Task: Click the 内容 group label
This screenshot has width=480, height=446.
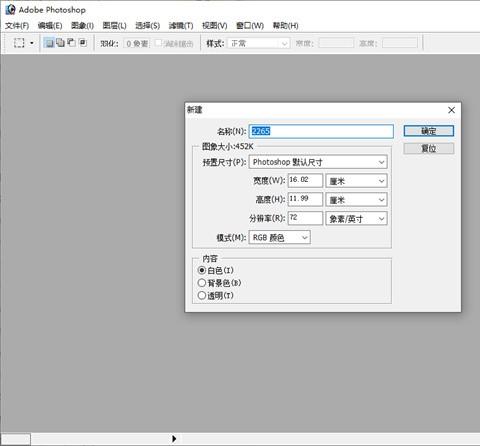Action: click(x=210, y=258)
